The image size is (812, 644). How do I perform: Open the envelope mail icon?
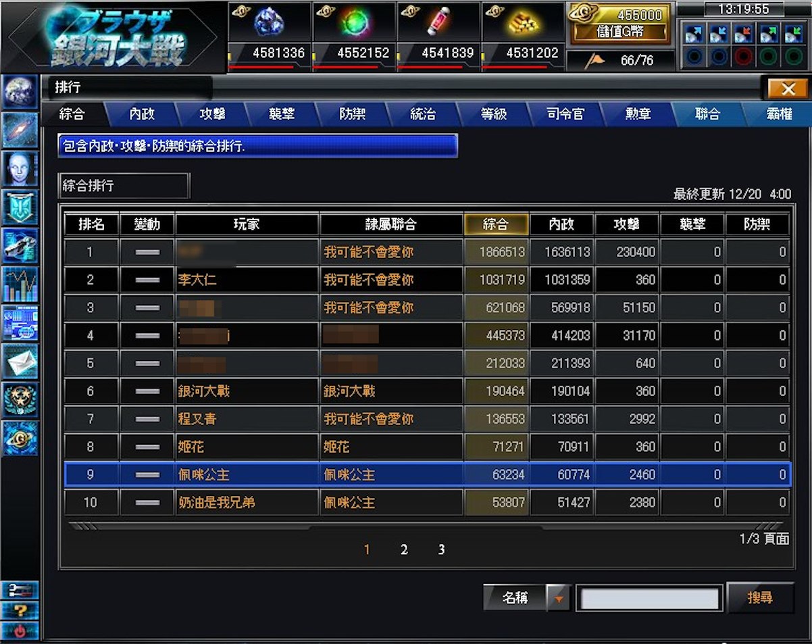tap(20, 362)
